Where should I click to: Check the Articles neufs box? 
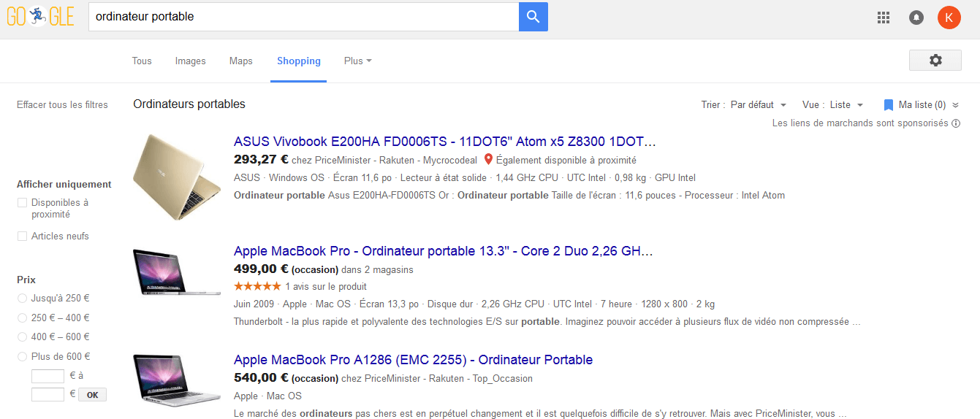coord(22,237)
